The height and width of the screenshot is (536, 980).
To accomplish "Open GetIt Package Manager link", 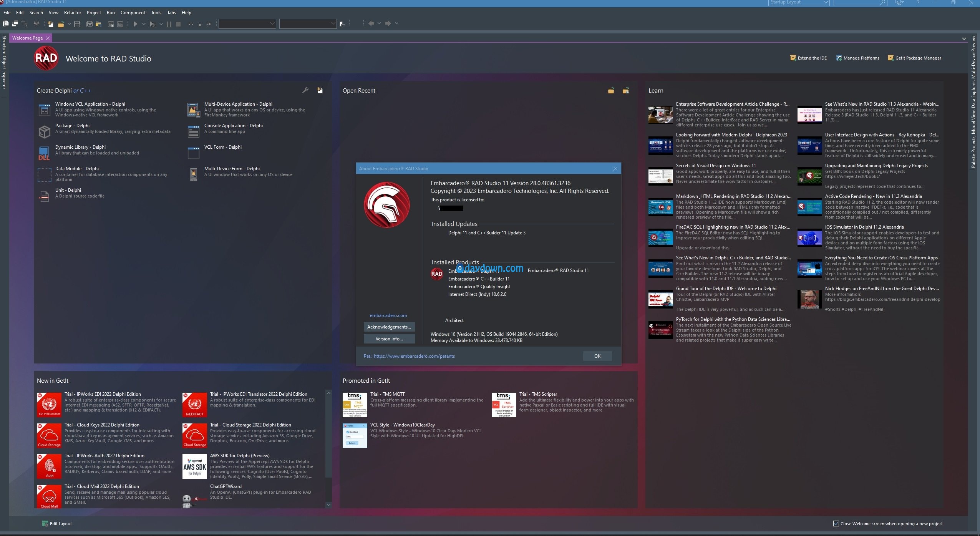I will [914, 58].
